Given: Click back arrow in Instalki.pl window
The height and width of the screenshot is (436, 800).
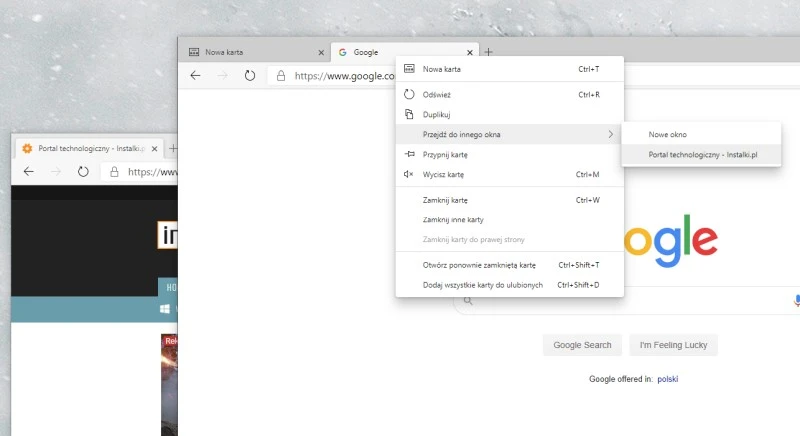Looking at the screenshot, I should [x=29, y=172].
